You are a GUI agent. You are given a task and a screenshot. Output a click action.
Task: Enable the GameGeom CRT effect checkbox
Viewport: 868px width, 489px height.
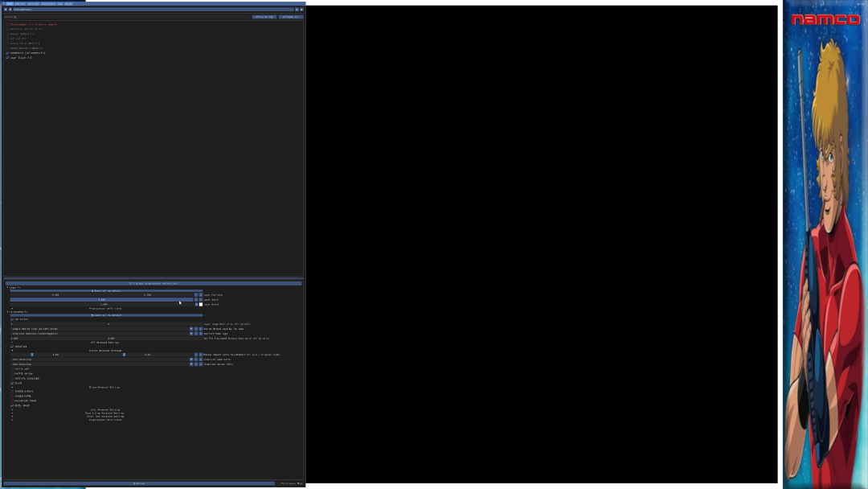click(12, 319)
